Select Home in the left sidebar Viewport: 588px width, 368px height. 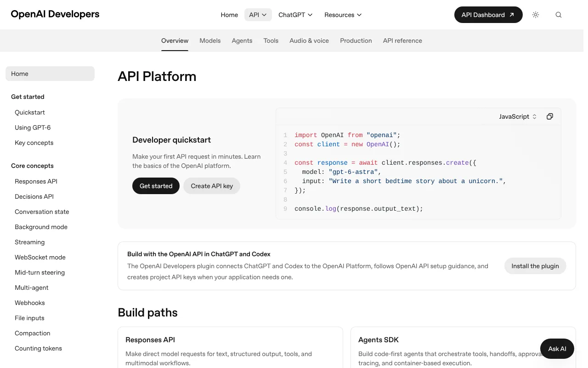(x=50, y=74)
